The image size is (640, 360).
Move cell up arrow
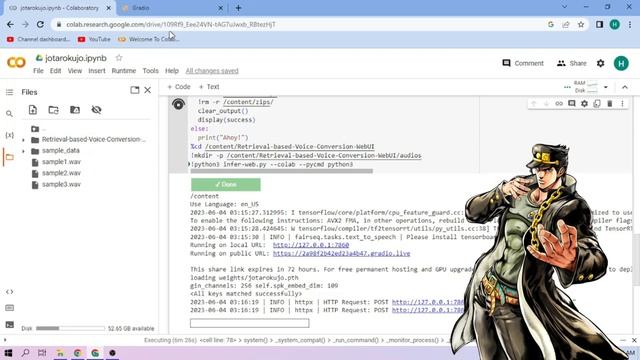click(533, 104)
